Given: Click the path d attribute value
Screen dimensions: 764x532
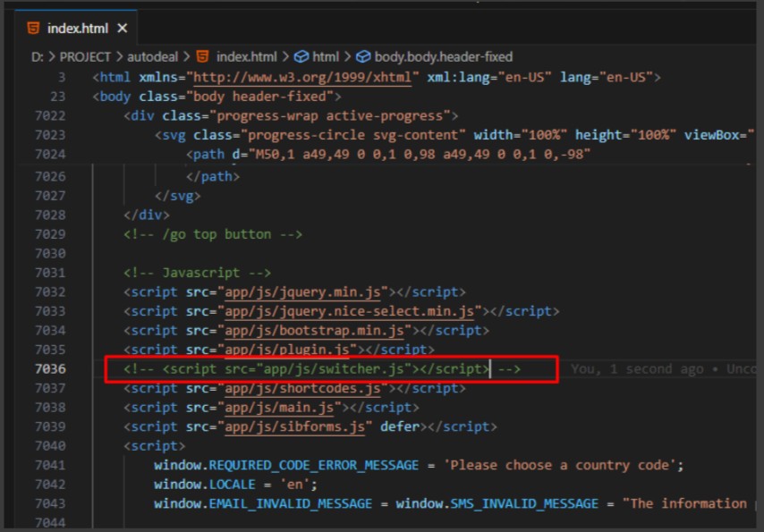Looking at the screenshot, I should [420, 155].
